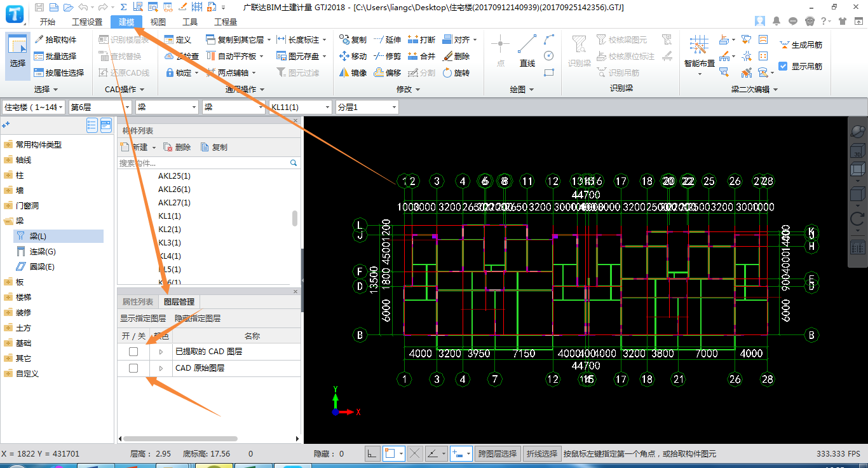868x468 pixels.
Task: Select the rectangle drawing tool in 绘图 group
Action: 549,72
